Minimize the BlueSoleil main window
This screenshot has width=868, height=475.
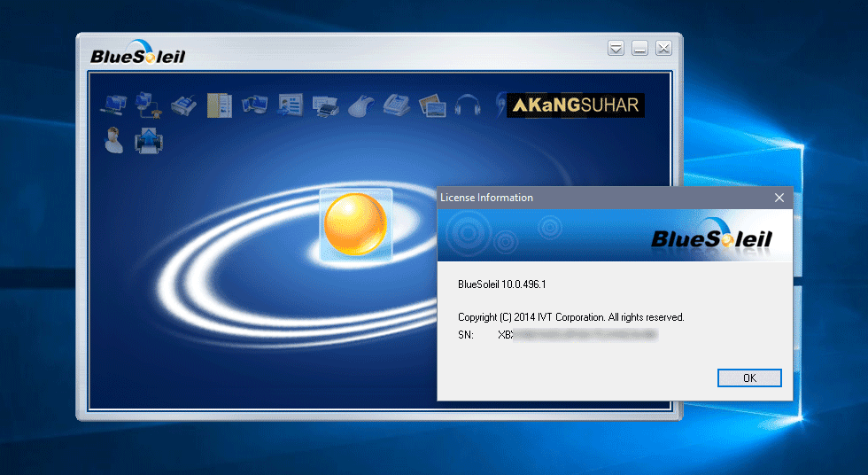639,48
